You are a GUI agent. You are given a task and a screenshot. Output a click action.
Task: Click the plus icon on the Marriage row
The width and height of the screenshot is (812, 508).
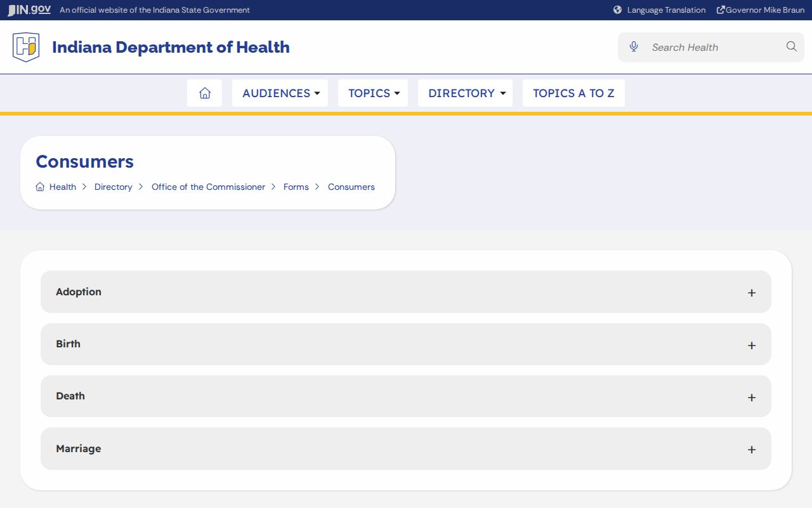752,450
